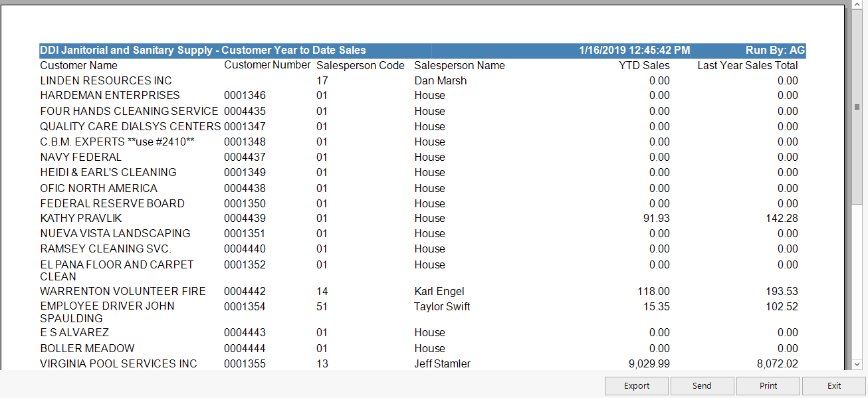The image size is (868, 398).
Task: Click the scrollbar down arrow
Action: point(857,364)
